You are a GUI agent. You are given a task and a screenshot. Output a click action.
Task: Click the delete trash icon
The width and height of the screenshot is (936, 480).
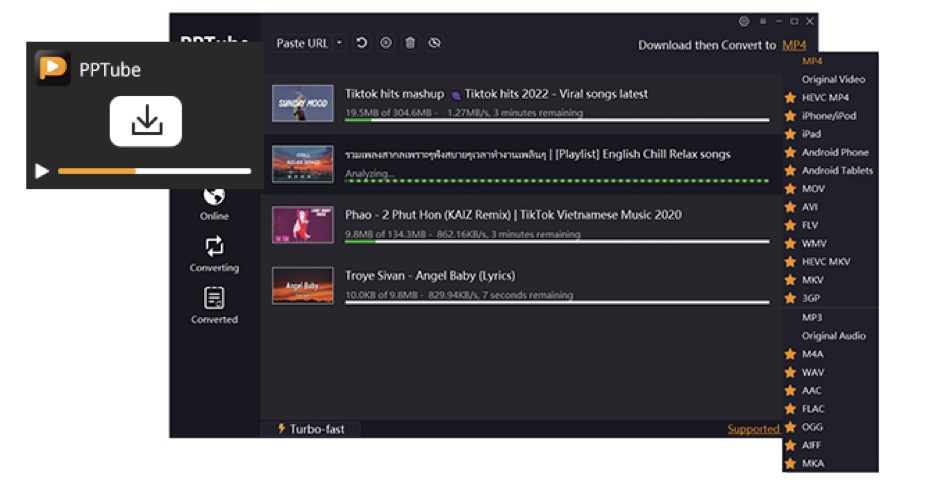[x=410, y=43]
